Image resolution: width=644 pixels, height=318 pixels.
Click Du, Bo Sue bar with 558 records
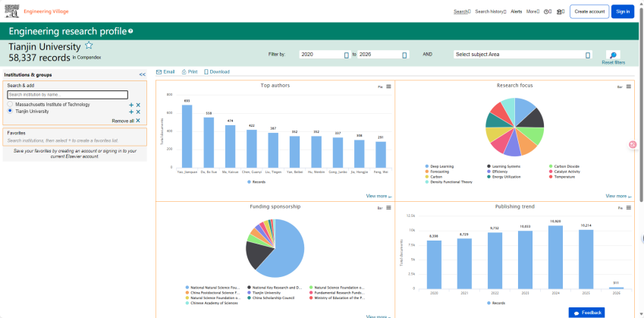tap(209, 143)
